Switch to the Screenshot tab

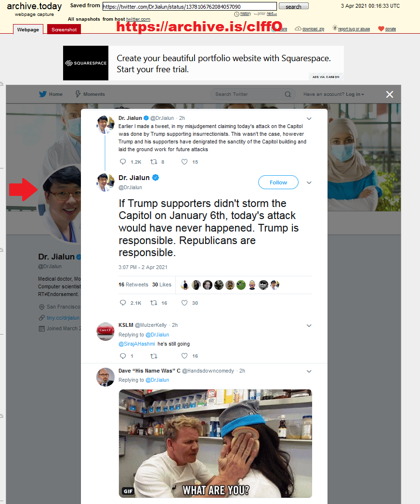[64, 29]
